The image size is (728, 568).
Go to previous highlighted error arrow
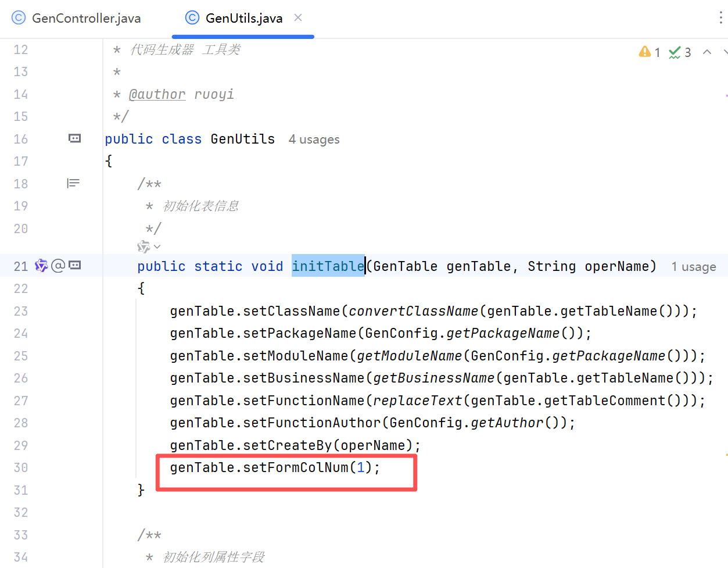click(x=707, y=52)
